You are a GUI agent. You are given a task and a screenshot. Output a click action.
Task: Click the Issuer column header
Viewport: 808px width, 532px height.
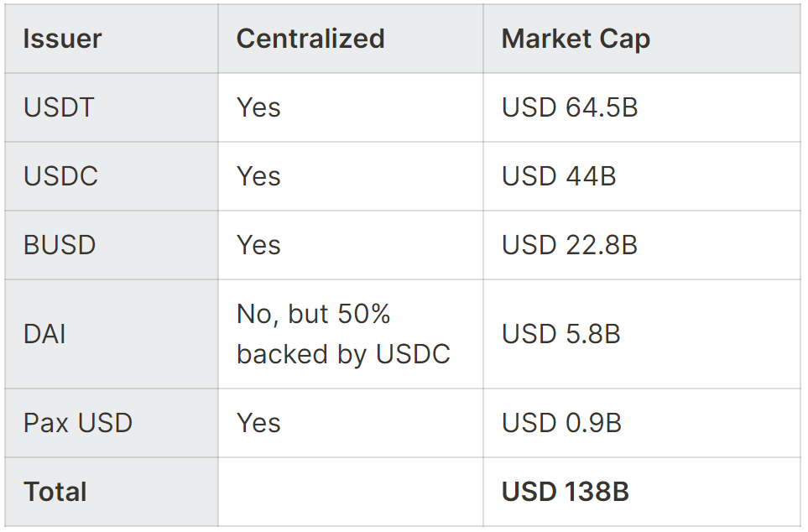112,39
